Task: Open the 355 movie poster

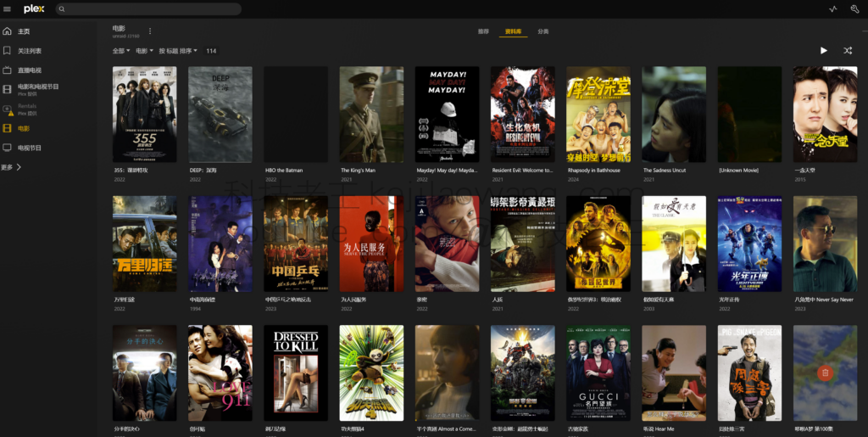Action: [144, 115]
